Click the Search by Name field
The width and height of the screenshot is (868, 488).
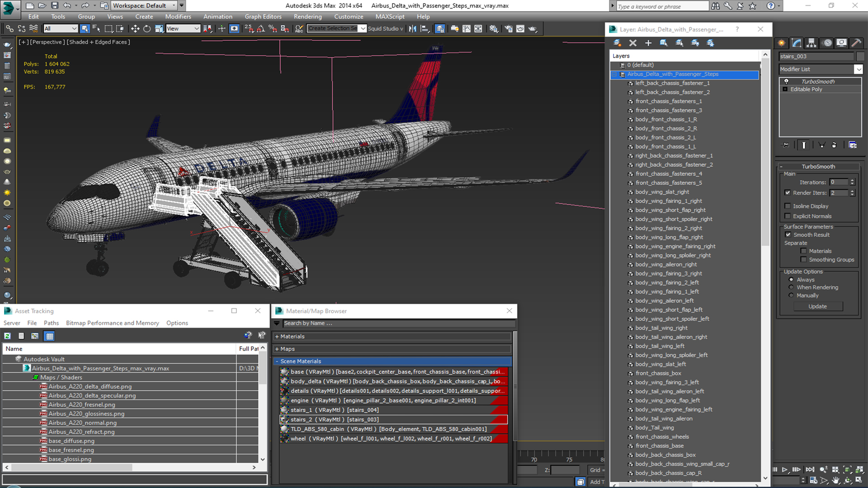399,324
